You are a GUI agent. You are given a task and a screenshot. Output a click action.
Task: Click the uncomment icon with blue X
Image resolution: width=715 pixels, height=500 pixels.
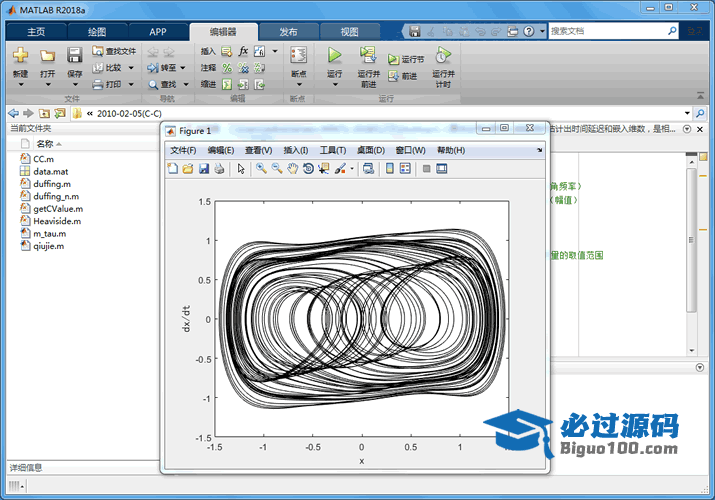pyautogui.click(x=244, y=68)
